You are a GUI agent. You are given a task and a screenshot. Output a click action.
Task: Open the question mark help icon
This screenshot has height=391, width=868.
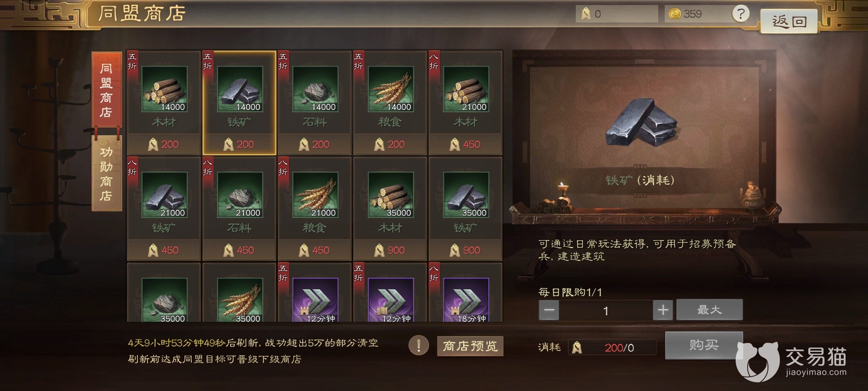741,14
